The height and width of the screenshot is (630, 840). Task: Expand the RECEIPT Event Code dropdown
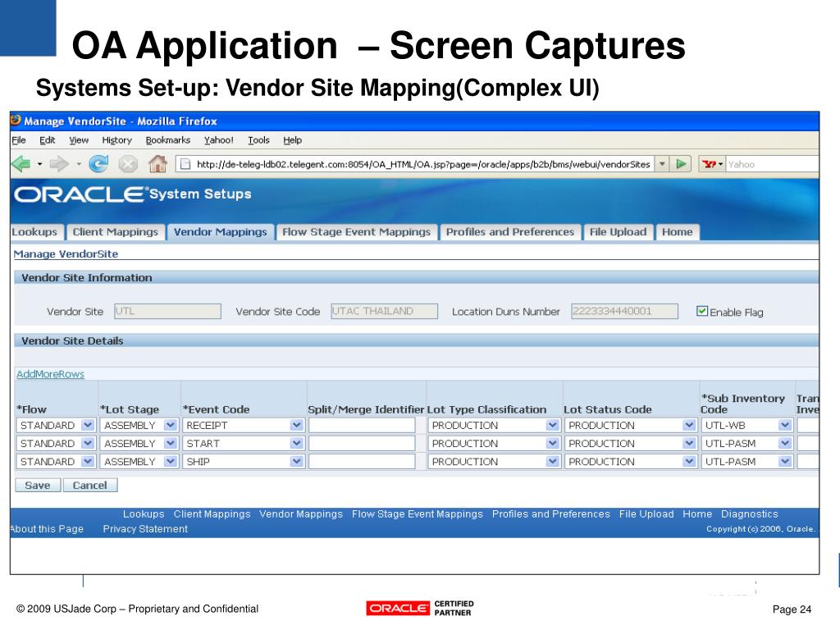pyautogui.click(x=296, y=426)
